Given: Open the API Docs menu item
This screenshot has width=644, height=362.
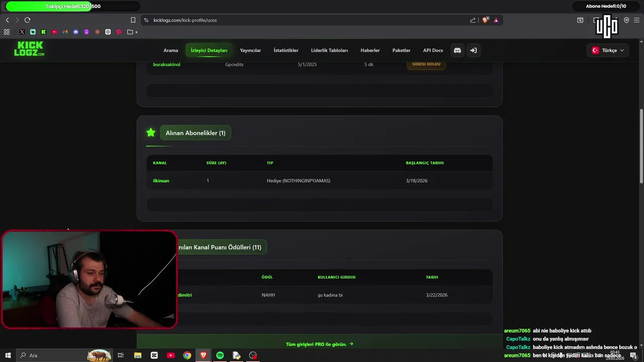Looking at the screenshot, I should (x=433, y=50).
